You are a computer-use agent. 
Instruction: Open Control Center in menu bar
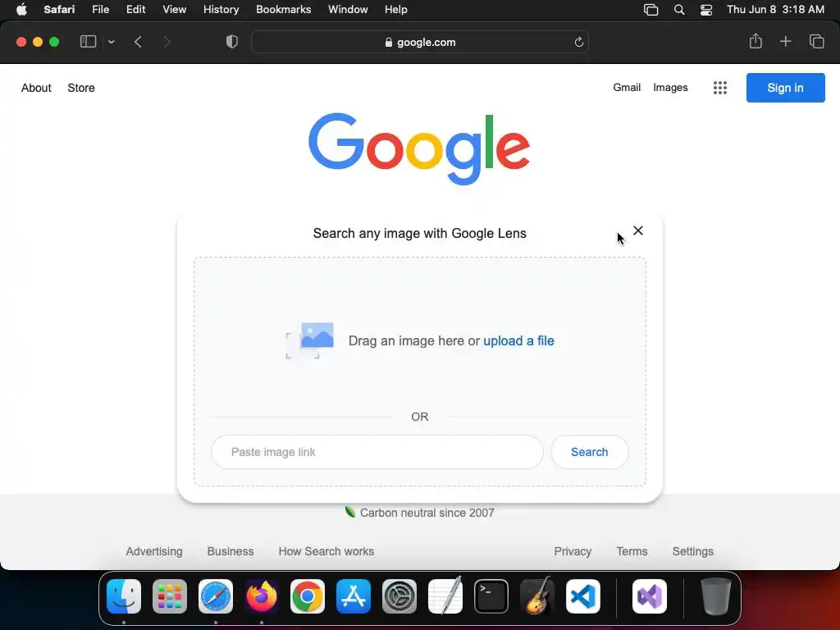coord(706,10)
